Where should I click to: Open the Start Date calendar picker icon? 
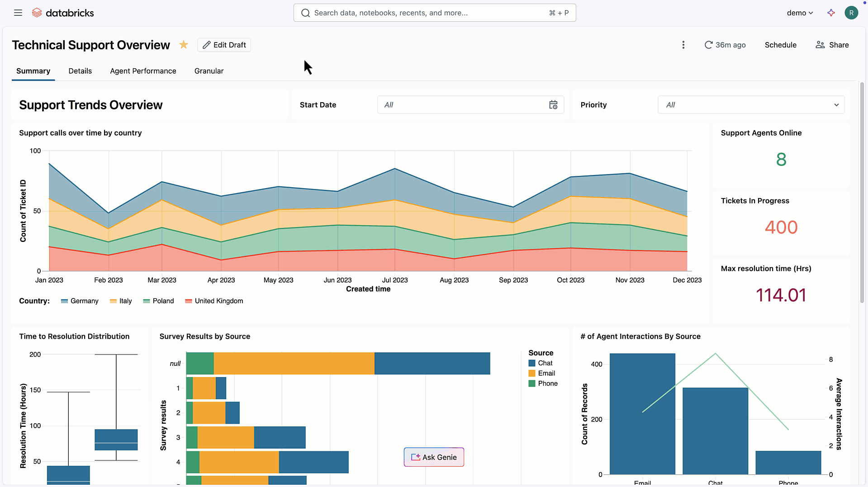pos(553,105)
